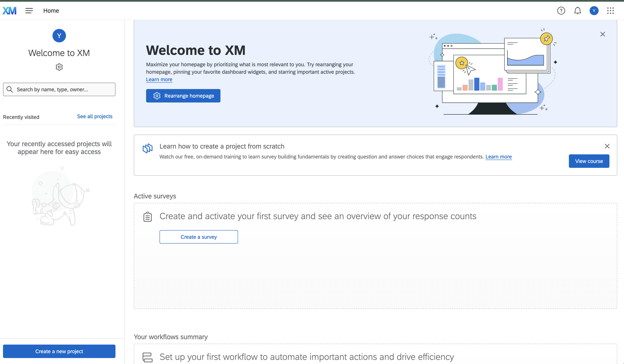Open Learn more link in training card
Screen dimensions: 624x364
(x=498, y=157)
